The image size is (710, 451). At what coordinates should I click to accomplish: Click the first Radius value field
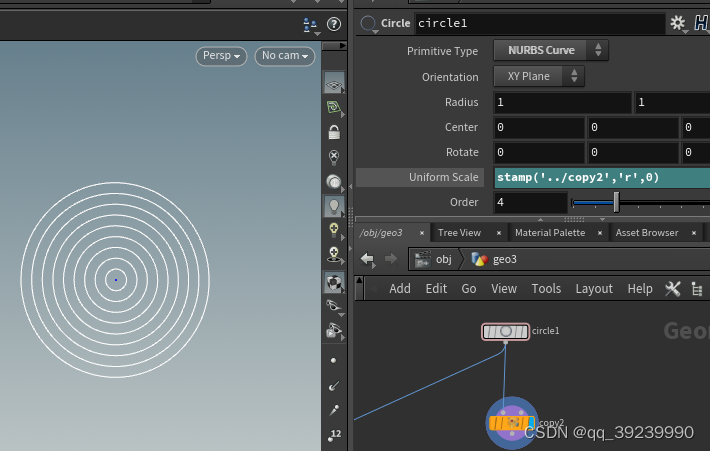tap(562, 102)
